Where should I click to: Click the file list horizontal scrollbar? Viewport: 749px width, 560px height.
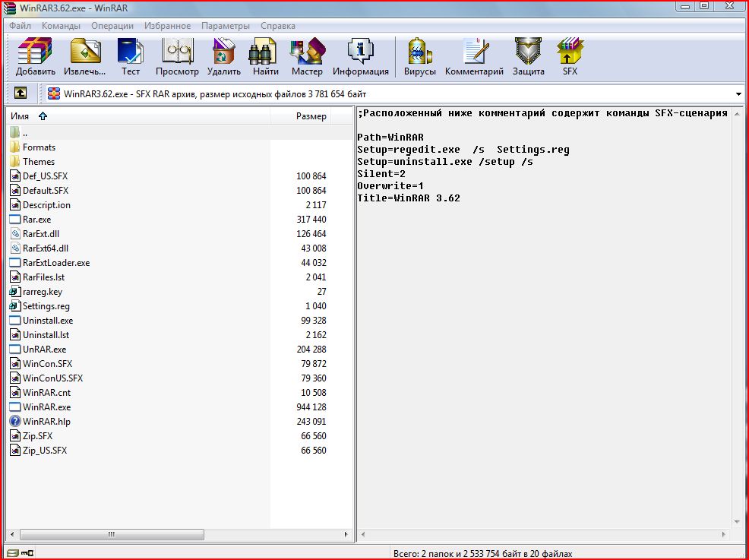coord(111,535)
